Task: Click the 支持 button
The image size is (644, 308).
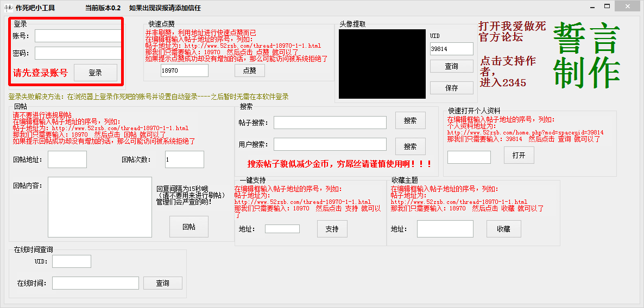Action: pos(332,229)
